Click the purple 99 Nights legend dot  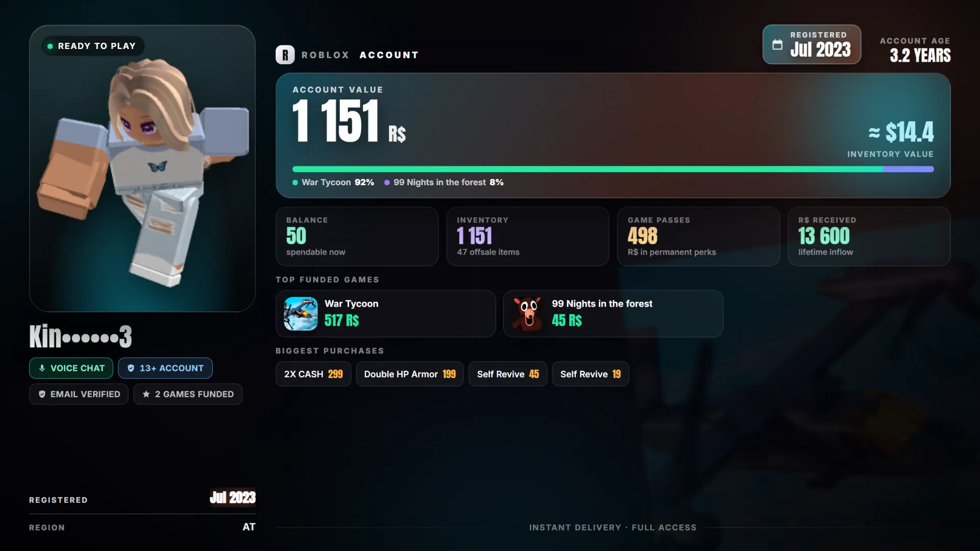pyautogui.click(x=387, y=183)
